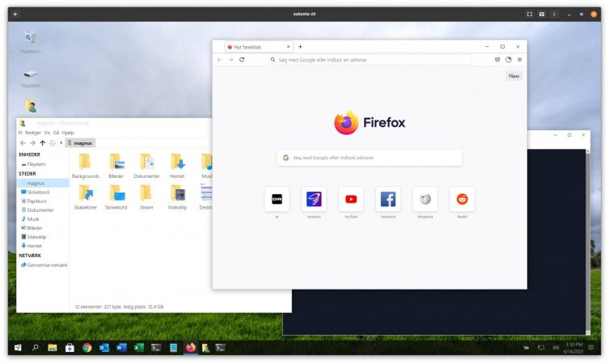Select the Skabeloner folder
The width and height of the screenshot is (609, 364).
86,197
